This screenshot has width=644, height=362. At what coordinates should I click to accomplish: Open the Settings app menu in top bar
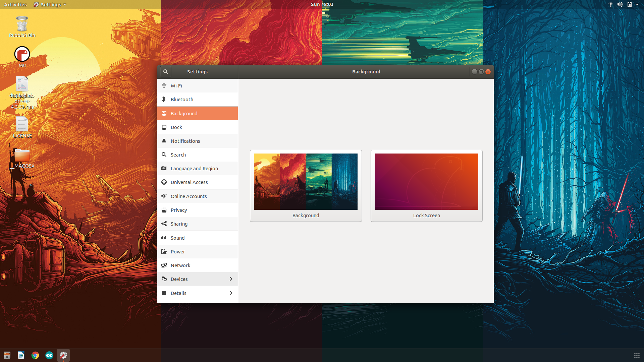tap(50, 4)
